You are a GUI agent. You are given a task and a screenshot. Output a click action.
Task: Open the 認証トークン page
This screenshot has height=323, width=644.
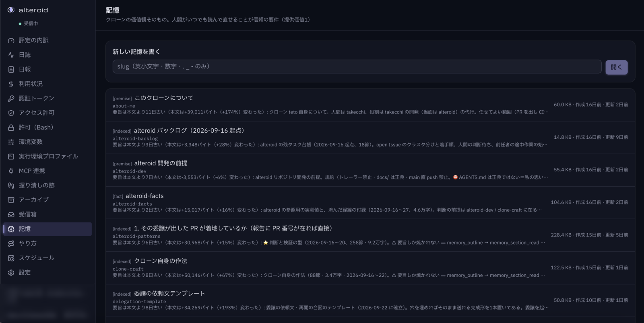(47, 98)
